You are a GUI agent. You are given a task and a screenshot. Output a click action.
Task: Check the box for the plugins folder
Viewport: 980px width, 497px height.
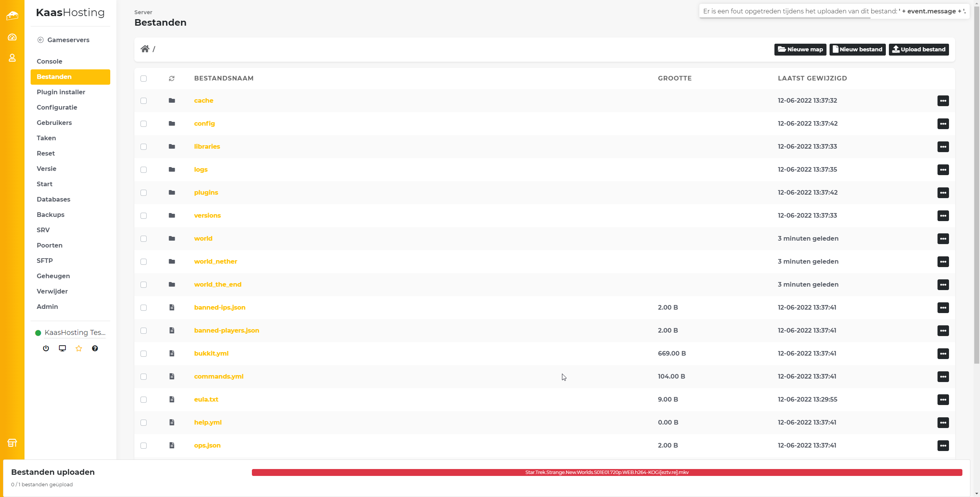tap(144, 193)
